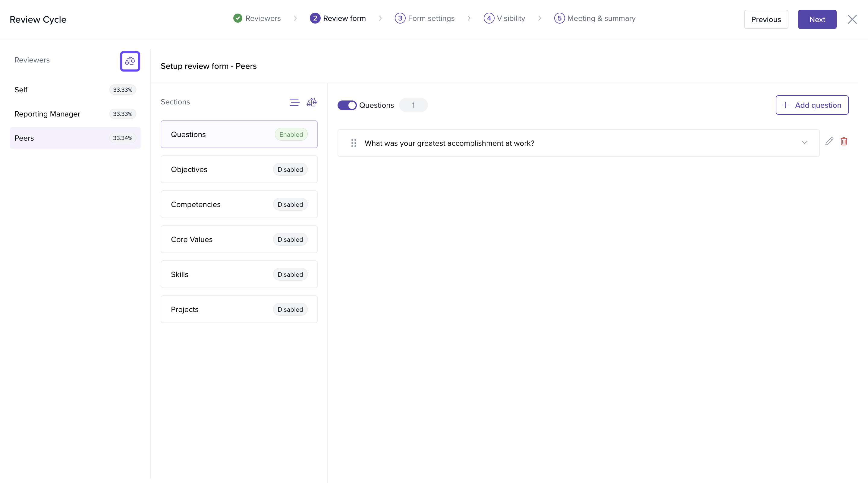Click the Sections weightage scale icon
Viewport: 868px width, 490px height.
(x=311, y=102)
